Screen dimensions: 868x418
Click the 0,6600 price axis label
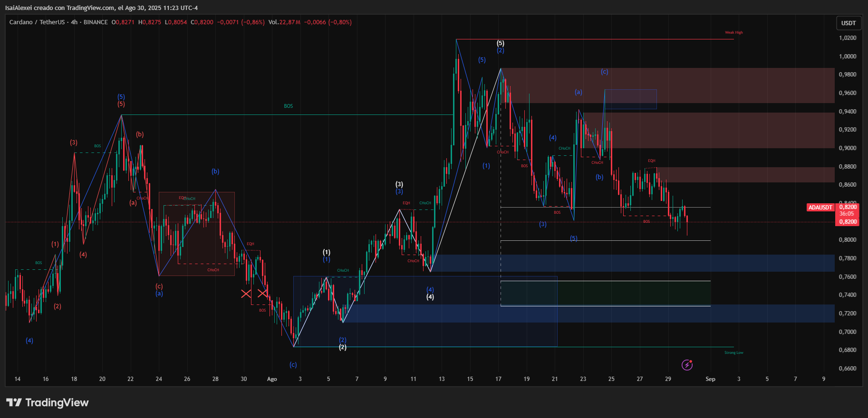pos(848,369)
